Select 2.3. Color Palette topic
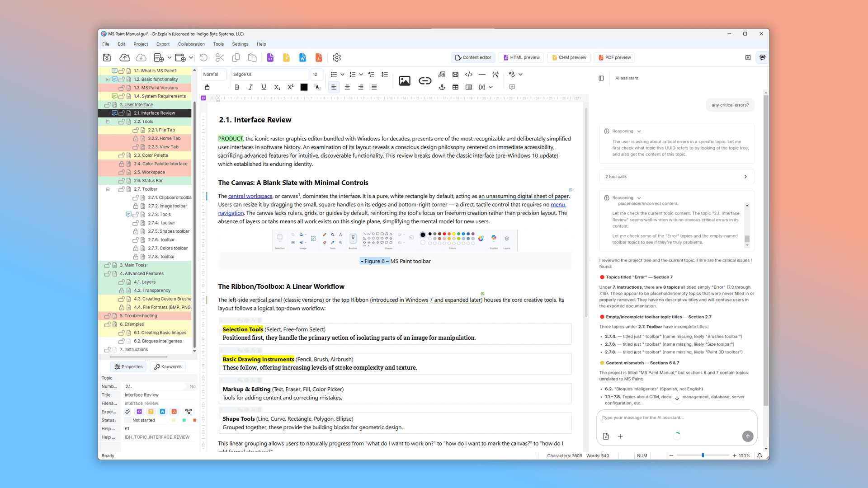Screen dimensions: 868x488 tap(151, 155)
